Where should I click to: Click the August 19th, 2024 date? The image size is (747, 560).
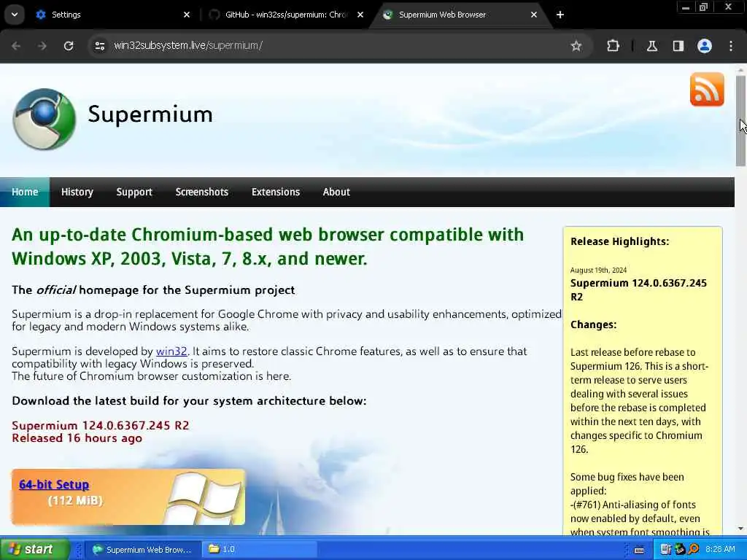[598, 270]
